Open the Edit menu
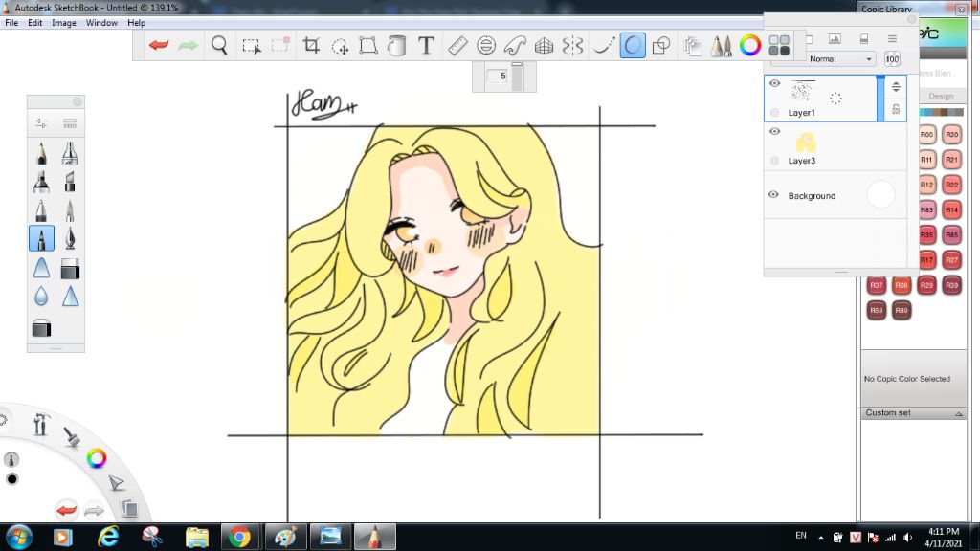 click(x=35, y=23)
